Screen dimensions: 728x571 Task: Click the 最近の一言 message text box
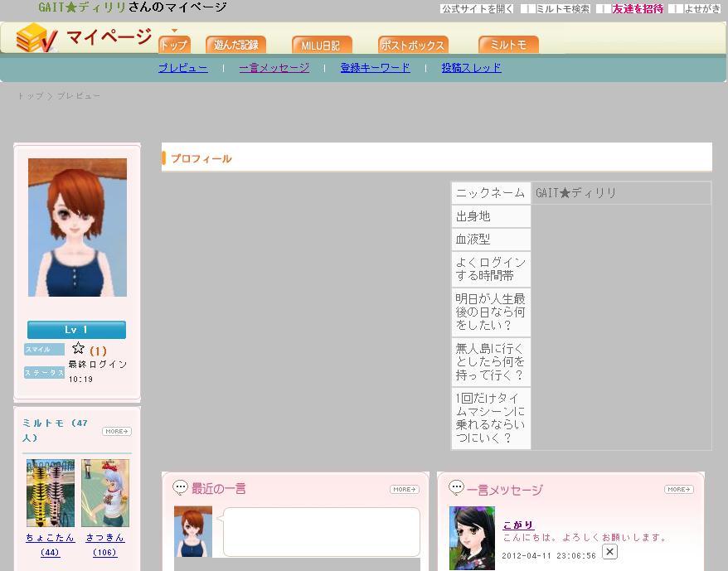coord(321,532)
